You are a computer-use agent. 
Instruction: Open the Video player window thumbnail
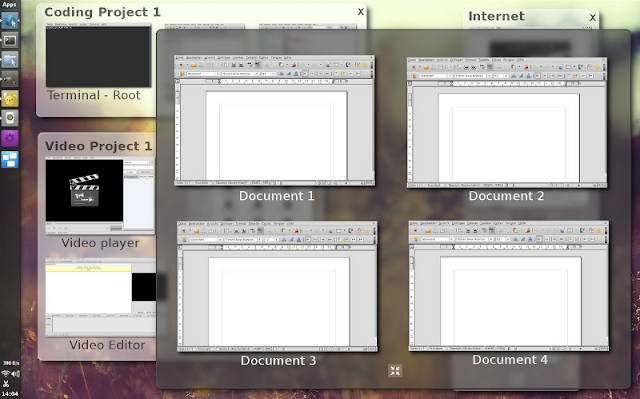[x=100, y=196]
